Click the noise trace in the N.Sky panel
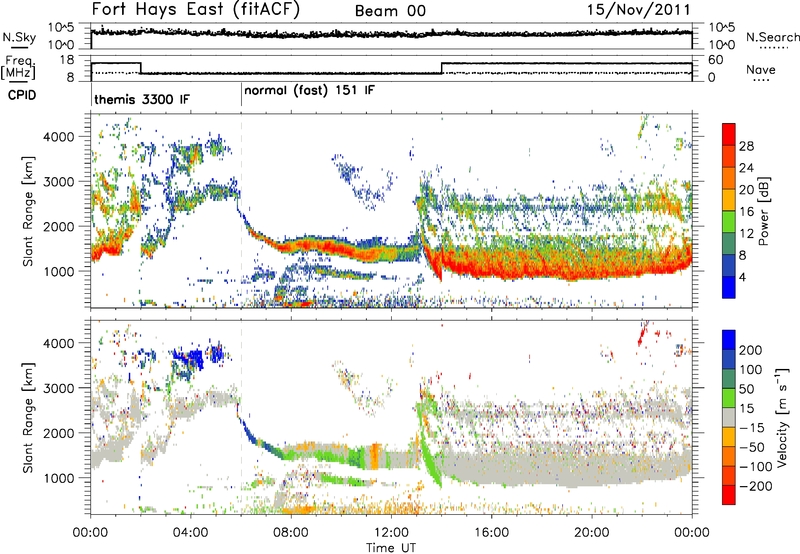Image resolution: width=800 pixels, height=554 pixels. (x=391, y=34)
